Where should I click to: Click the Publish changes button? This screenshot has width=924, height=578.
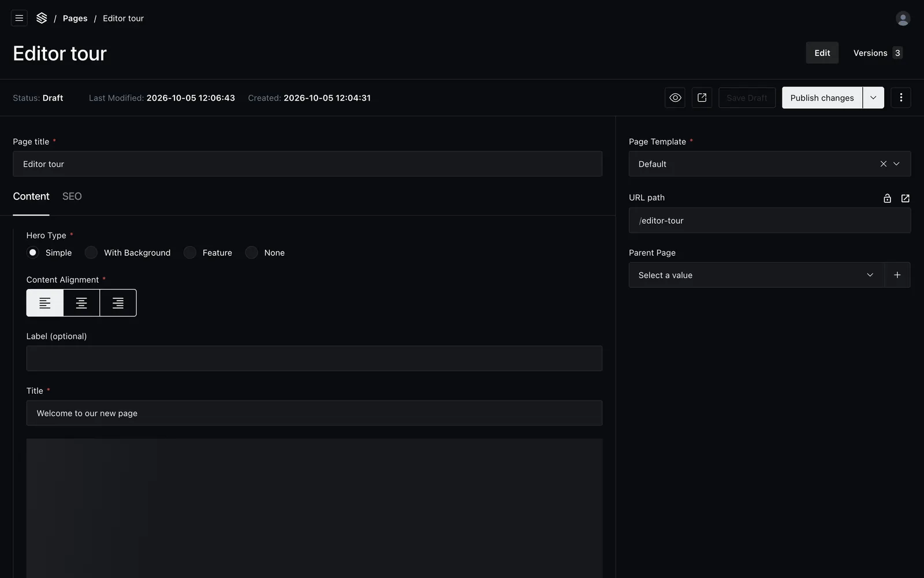(x=822, y=98)
